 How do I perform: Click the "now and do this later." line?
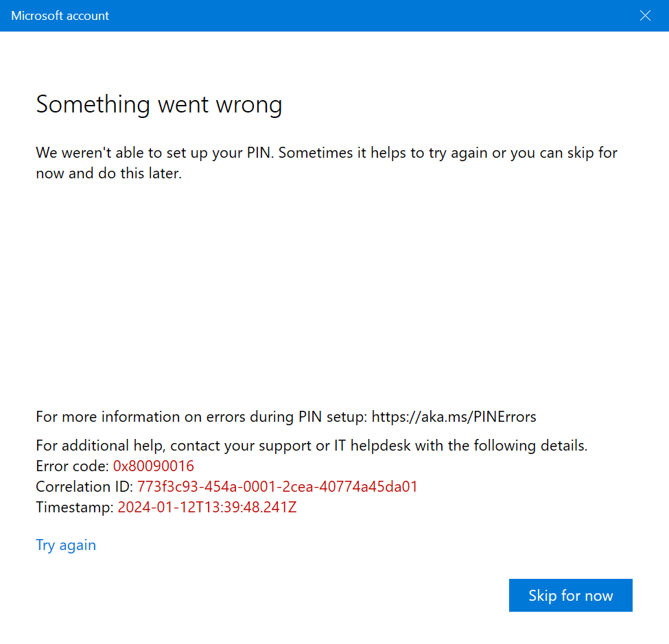click(x=109, y=173)
